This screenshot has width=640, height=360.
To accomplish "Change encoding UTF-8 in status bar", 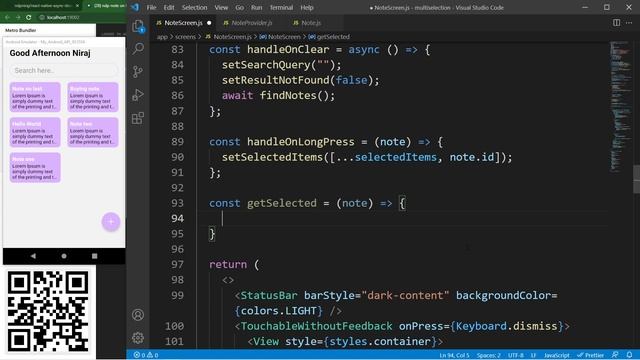I will [516, 355].
